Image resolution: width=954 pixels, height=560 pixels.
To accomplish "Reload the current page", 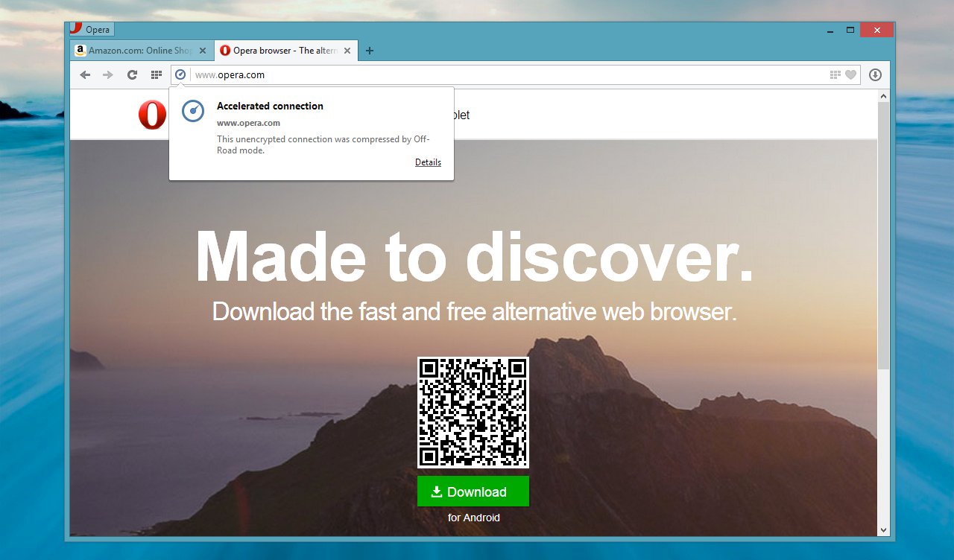I will coord(132,74).
